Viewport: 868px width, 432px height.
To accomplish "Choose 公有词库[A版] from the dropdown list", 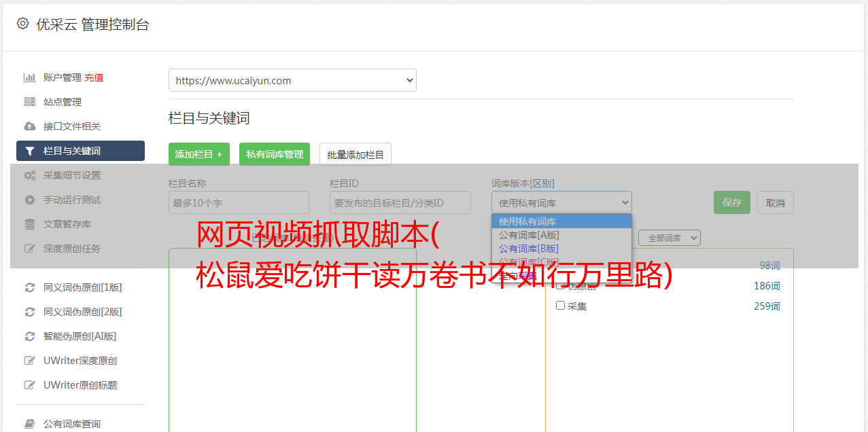I will point(529,235).
